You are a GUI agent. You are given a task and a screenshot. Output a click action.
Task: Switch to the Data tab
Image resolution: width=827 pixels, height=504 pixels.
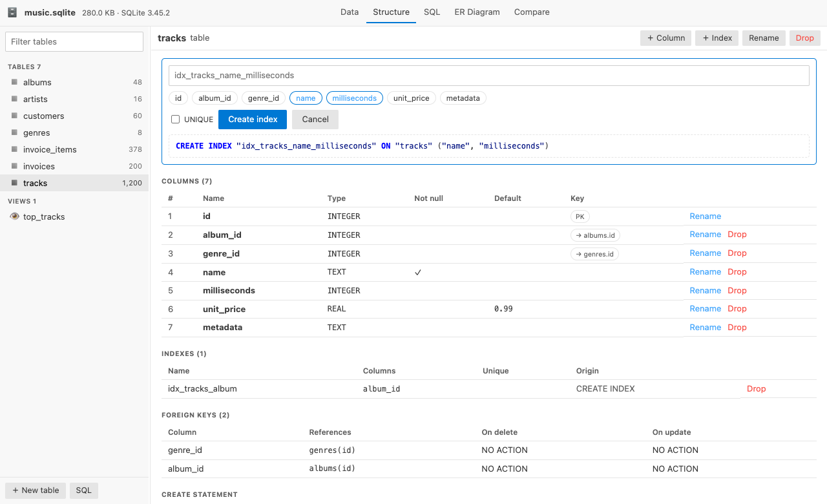350,12
